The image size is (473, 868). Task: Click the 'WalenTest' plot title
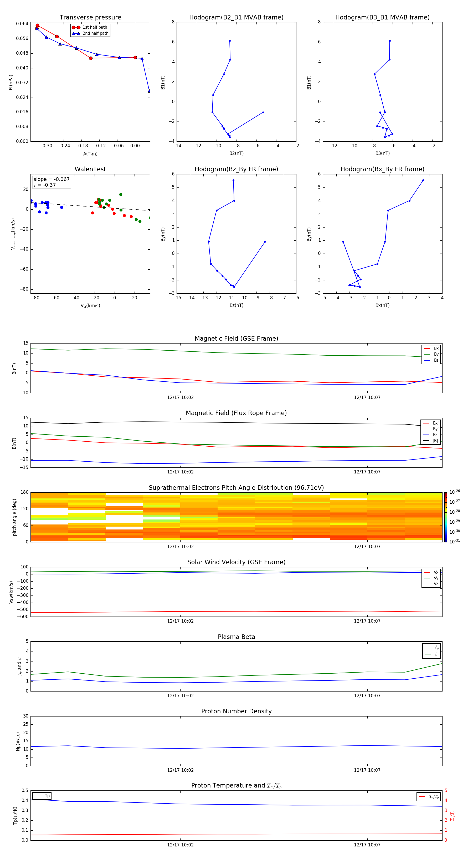(90, 169)
